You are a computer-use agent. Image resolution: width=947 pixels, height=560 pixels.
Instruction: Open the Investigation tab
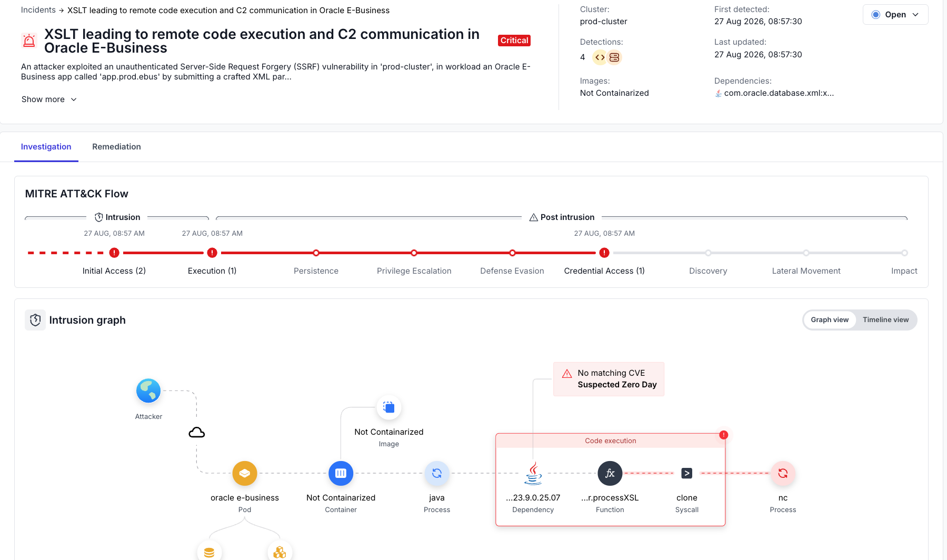click(46, 147)
